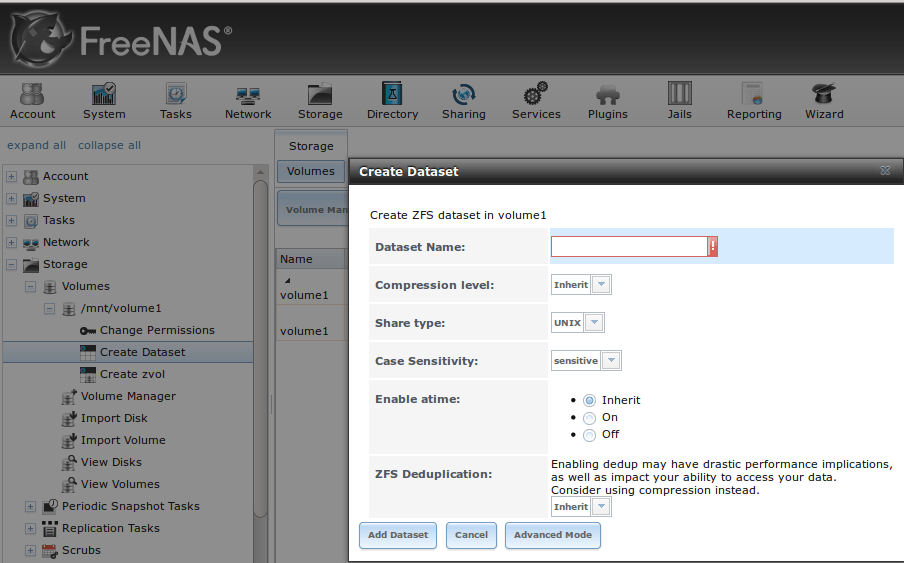Focus the Dataset Name input field
The image size is (904, 563).
tap(629, 247)
